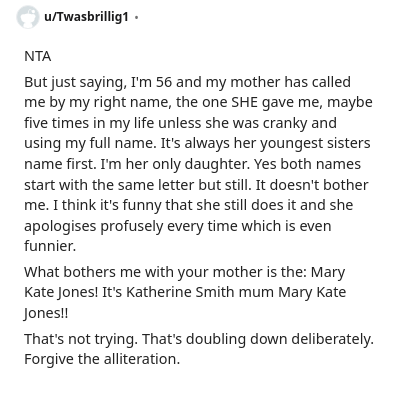Click the text 'Jones!!' on its own line
The width and height of the screenshot is (400, 395).
(46, 313)
